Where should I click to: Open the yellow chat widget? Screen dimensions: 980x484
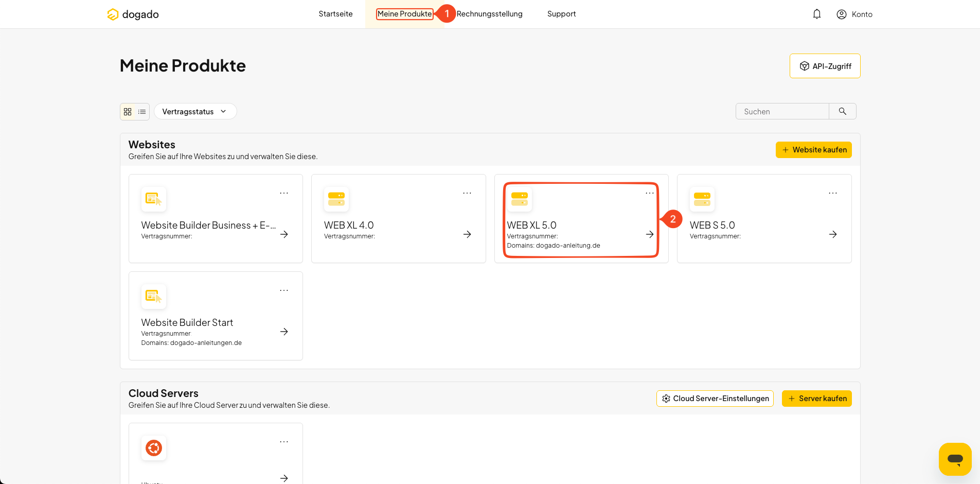[955, 459]
